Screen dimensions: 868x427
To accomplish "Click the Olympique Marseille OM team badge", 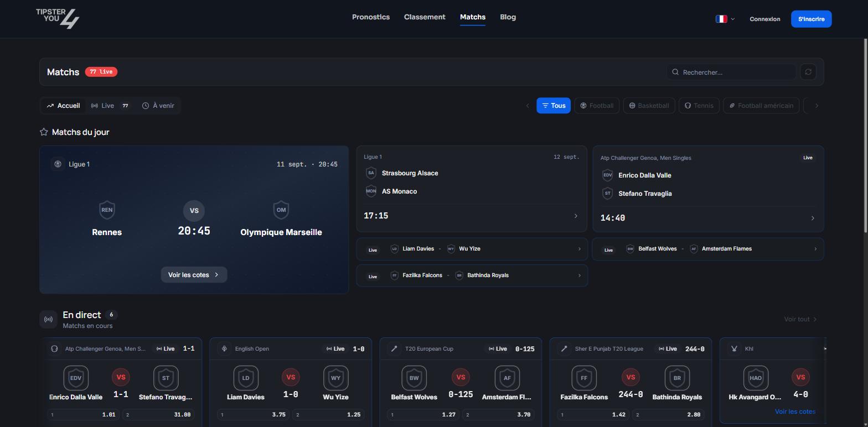I will click(281, 210).
